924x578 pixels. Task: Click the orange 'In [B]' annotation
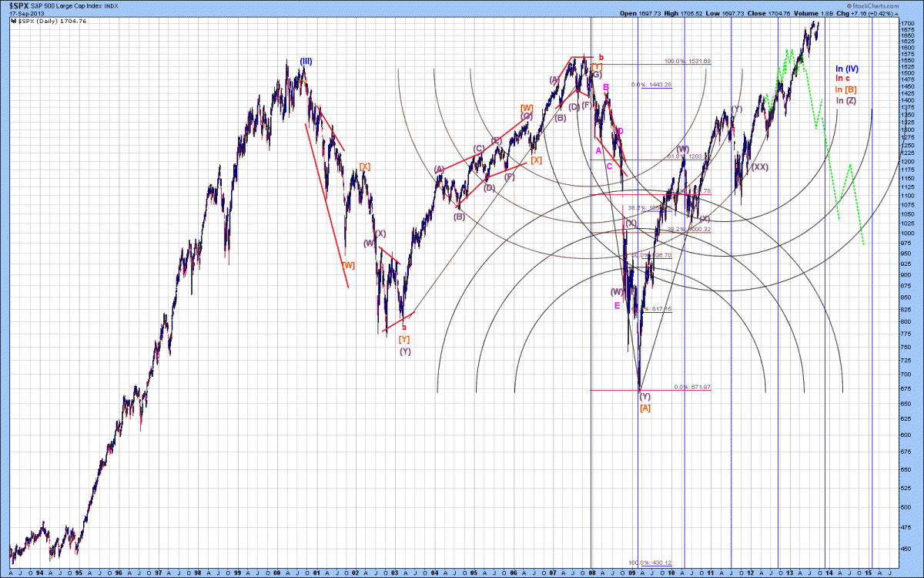(845, 90)
